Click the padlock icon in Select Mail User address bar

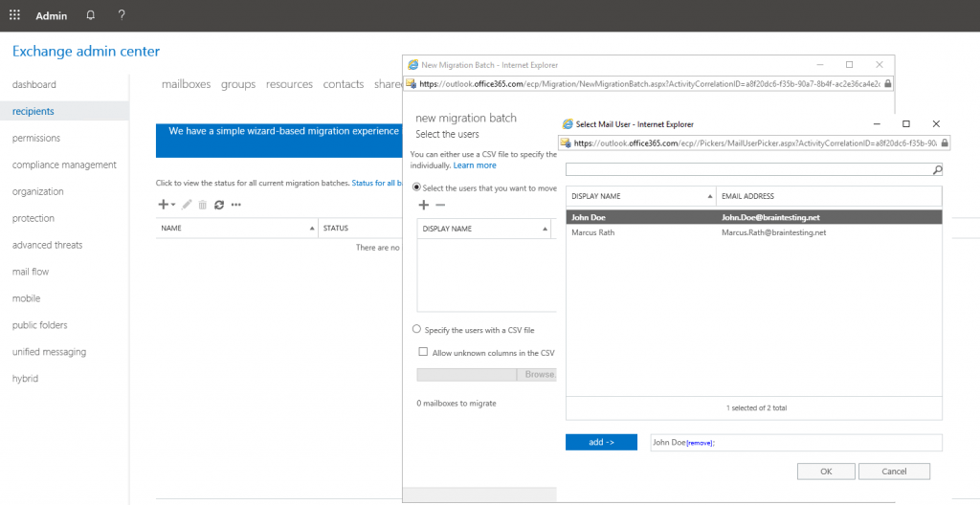[x=945, y=143]
